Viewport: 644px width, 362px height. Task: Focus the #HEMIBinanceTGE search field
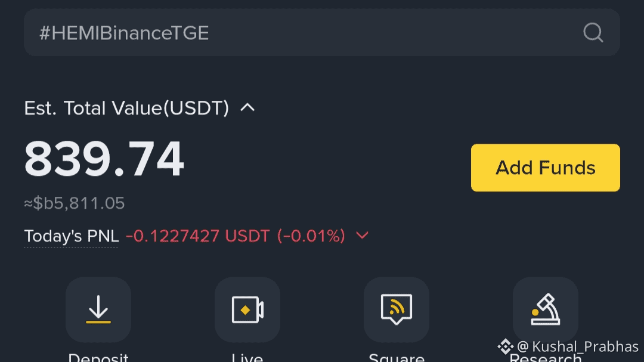tap(322, 32)
